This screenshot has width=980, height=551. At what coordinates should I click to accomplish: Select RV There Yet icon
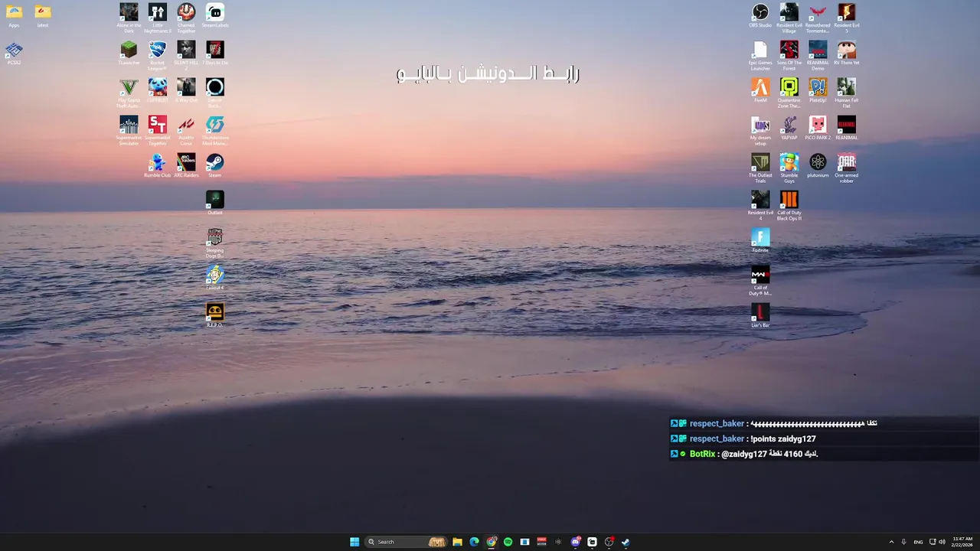point(847,53)
